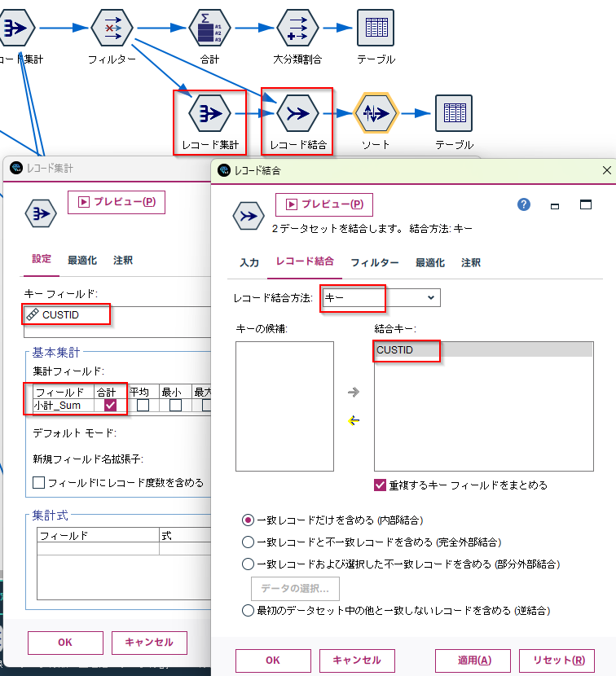Click OK in レコード集計 dialog
616x676 pixels.
coord(65,643)
